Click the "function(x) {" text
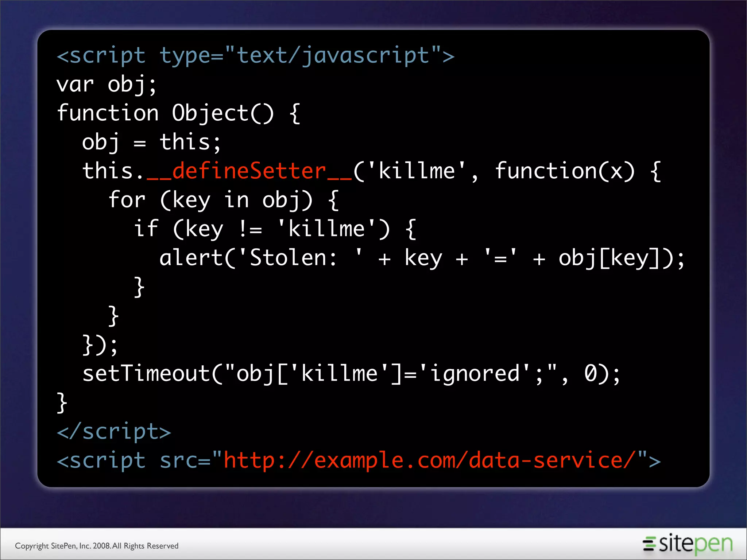The width and height of the screenshot is (747, 560). point(577,171)
